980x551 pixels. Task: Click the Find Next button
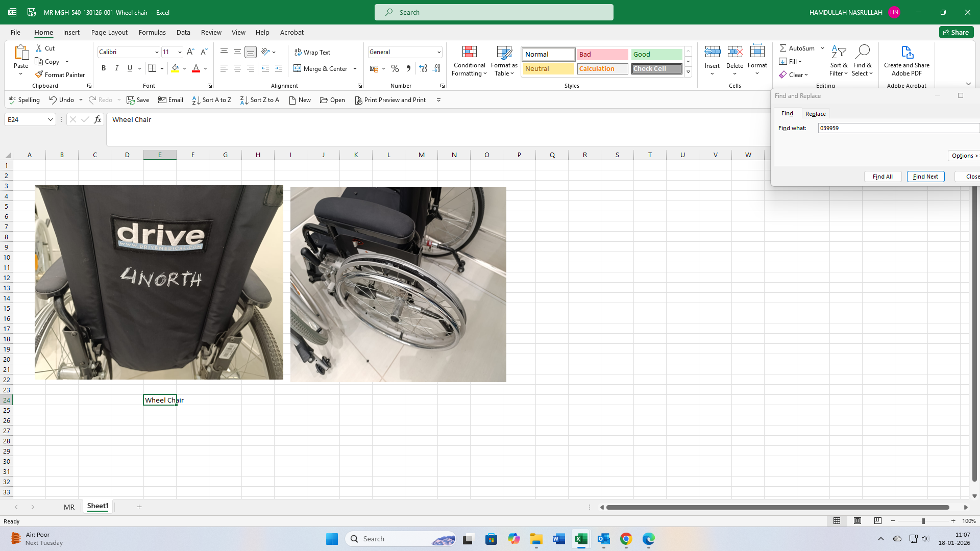[x=925, y=177]
